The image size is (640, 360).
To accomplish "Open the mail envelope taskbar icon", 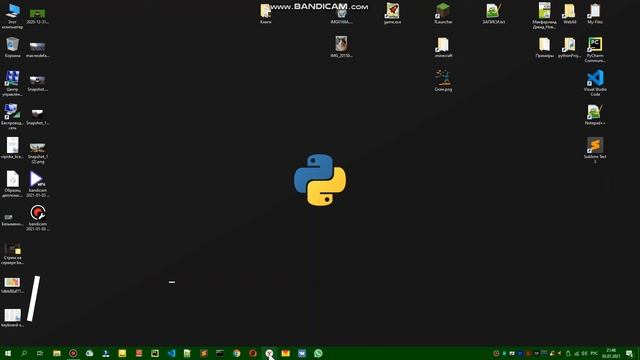I will [x=286, y=353].
